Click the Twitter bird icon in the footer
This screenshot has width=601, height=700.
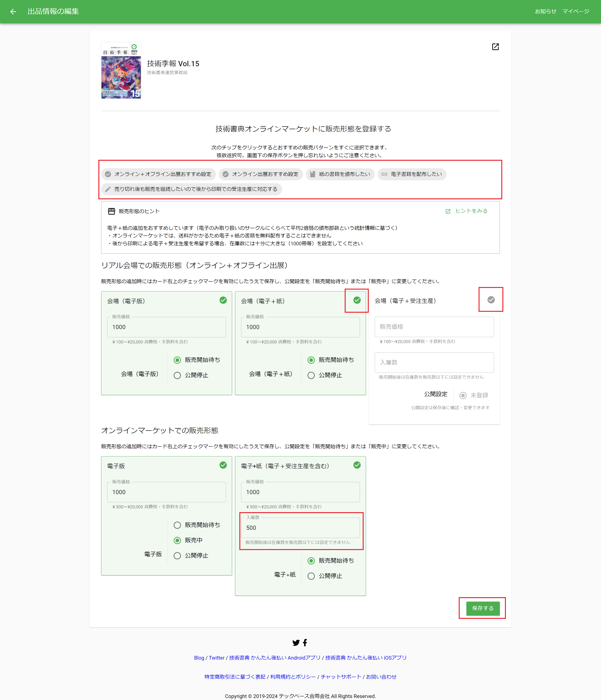(x=296, y=642)
